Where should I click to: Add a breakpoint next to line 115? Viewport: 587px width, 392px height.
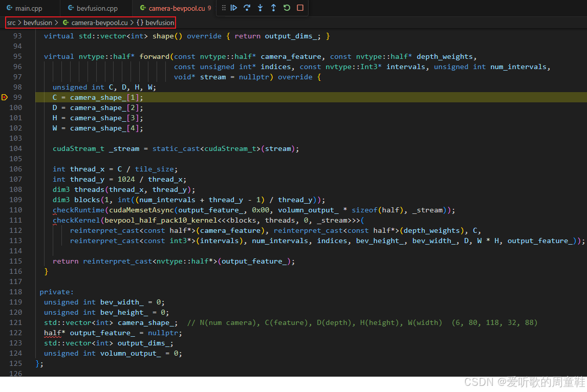click(x=4, y=261)
